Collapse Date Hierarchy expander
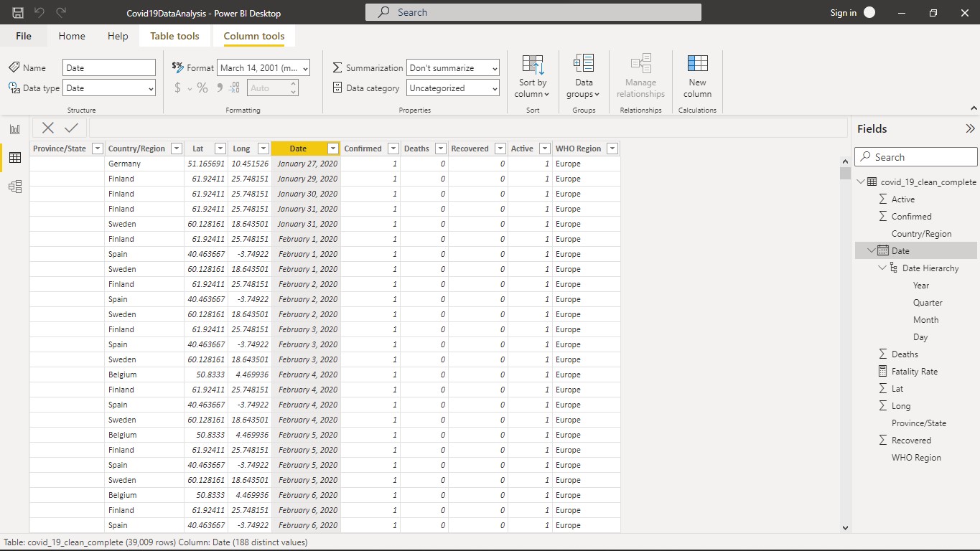Screen dimensions: 980x551 pyautogui.click(x=882, y=268)
